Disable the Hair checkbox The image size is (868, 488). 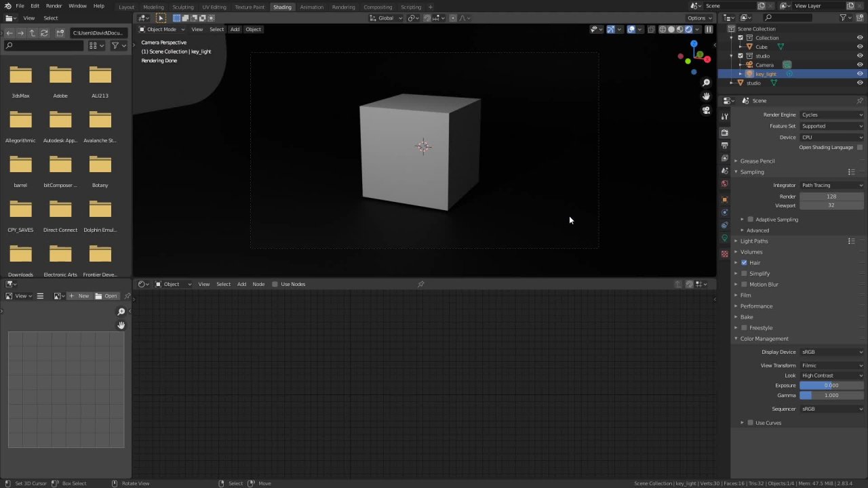pos(744,262)
